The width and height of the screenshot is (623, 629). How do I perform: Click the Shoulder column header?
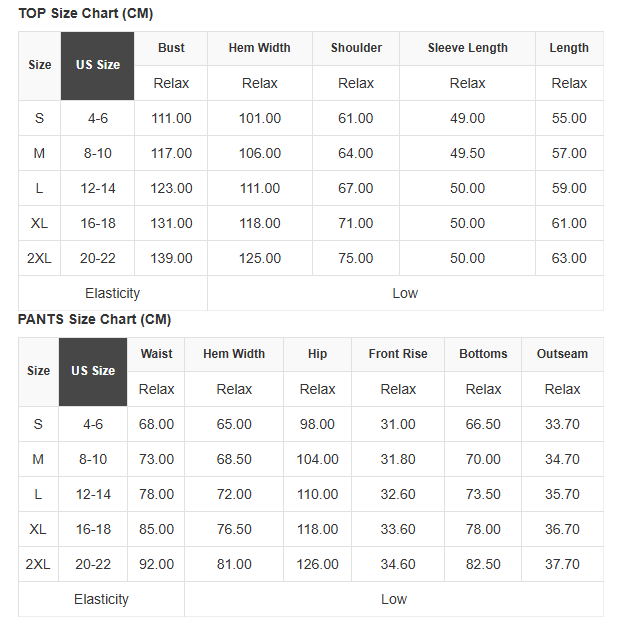[x=356, y=49]
